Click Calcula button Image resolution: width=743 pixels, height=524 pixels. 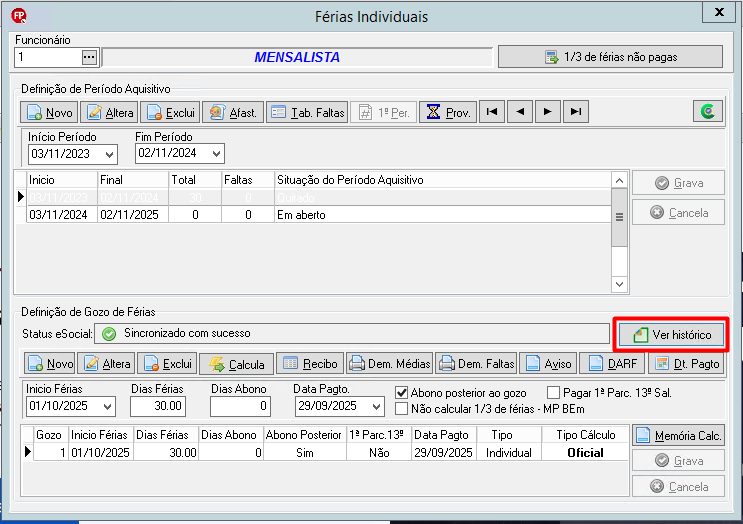click(x=236, y=364)
